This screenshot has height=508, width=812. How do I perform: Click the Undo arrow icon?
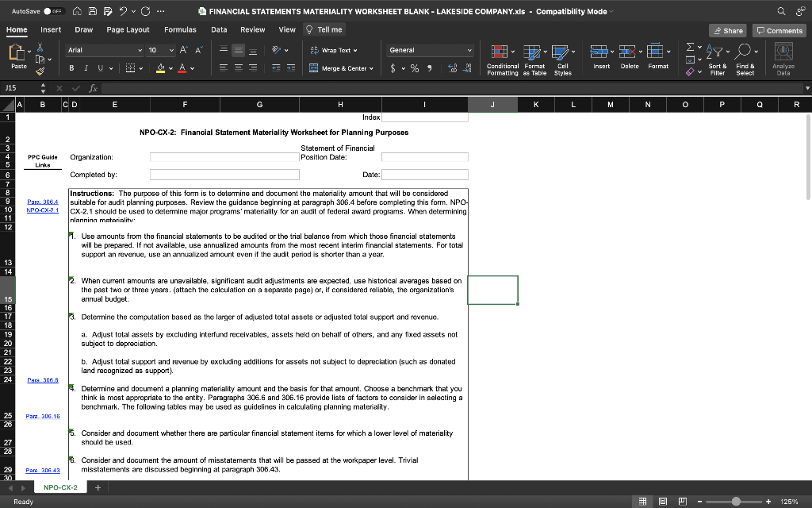123,11
